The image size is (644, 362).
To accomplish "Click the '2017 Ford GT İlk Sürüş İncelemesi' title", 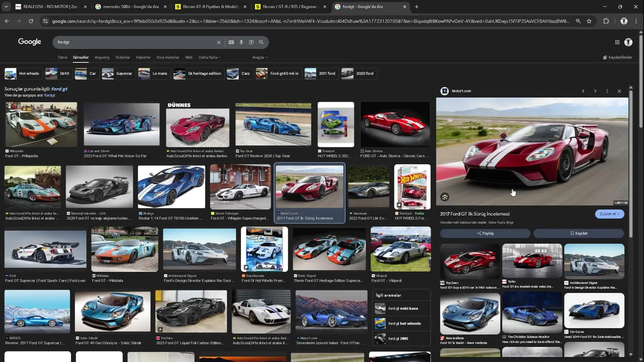I will pyautogui.click(x=475, y=214).
